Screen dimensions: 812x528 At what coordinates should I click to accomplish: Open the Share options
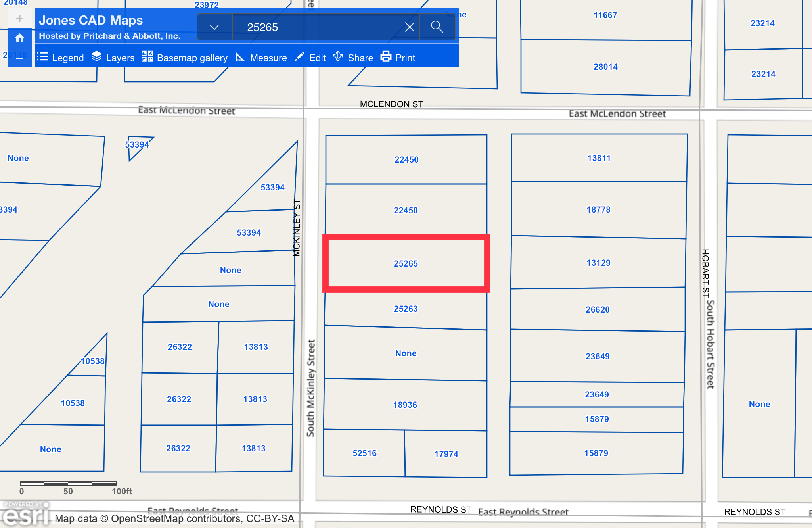pos(353,58)
